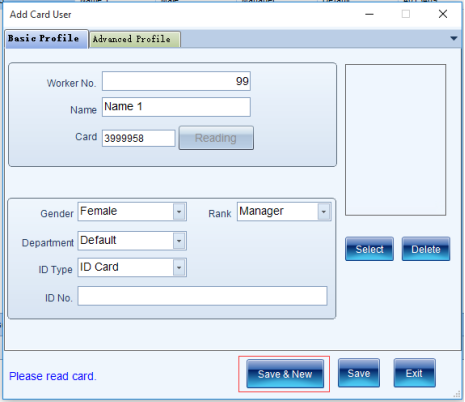Viewport: 465px width, 402px height.
Task: Click the empty photo preview box
Action: (395, 140)
